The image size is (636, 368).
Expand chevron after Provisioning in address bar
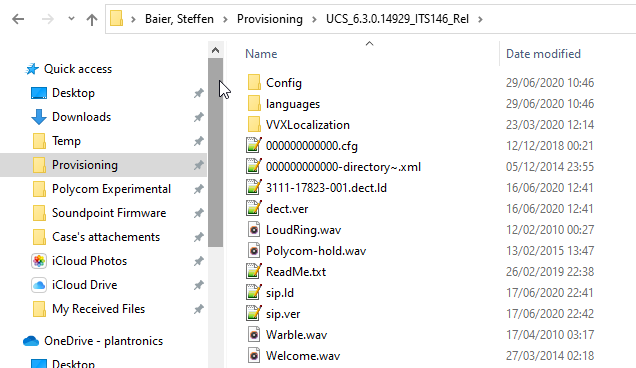pyautogui.click(x=314, y=19)
